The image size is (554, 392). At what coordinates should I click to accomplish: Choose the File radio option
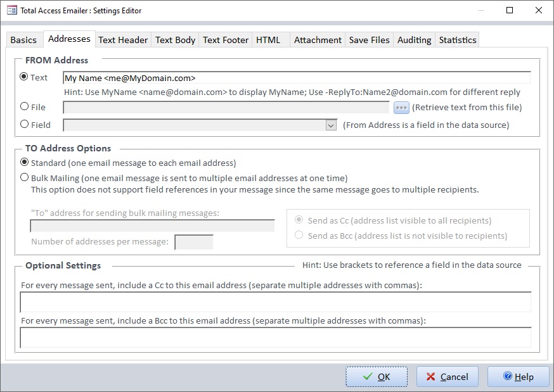tap(24, 106)
